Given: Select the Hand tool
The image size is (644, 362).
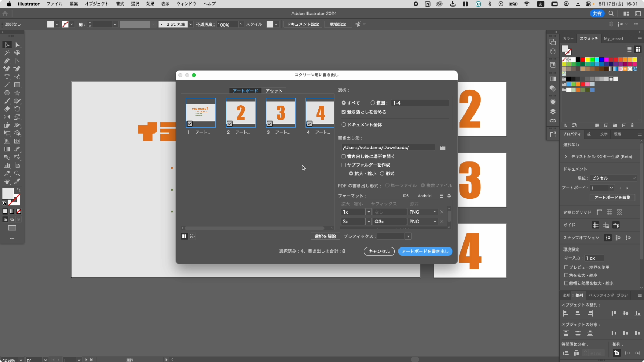Looking at the screenshot, I should pyautogui.click(x=7, y=181).
